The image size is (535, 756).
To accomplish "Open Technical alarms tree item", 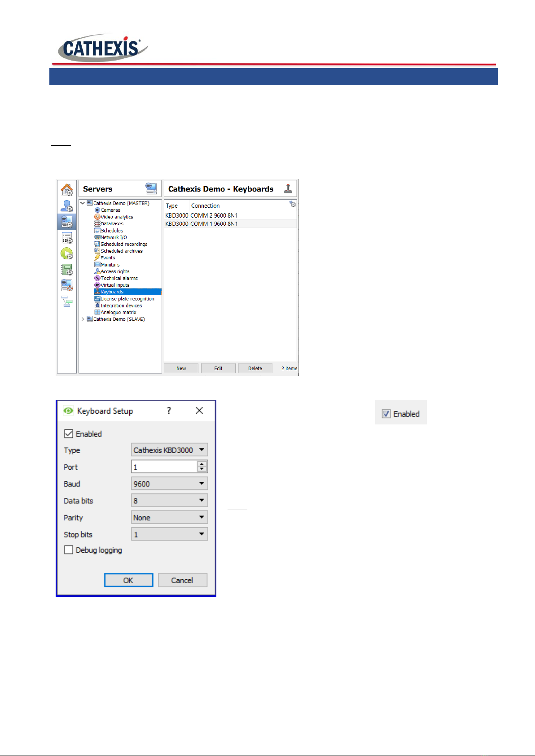I will [x=119, y=278].
